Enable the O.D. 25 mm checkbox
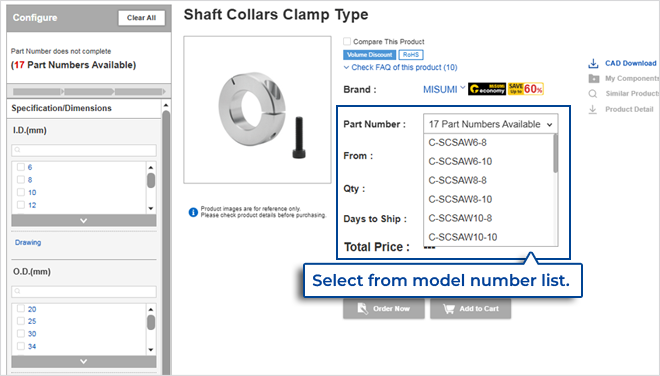The height and width of the screenshot is (376, 660). [x=21, y=321]
